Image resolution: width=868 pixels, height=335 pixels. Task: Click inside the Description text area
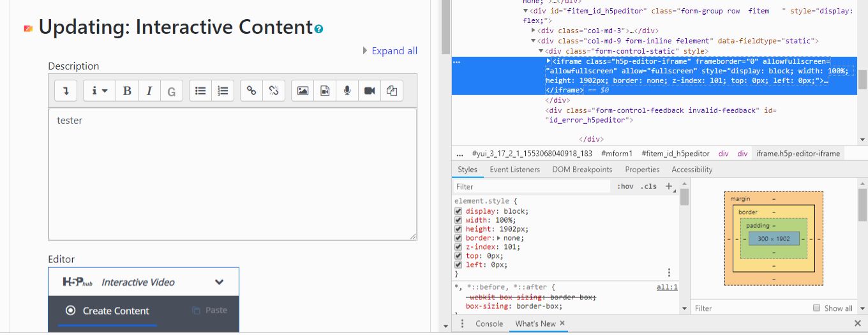[x=232, y=174]
